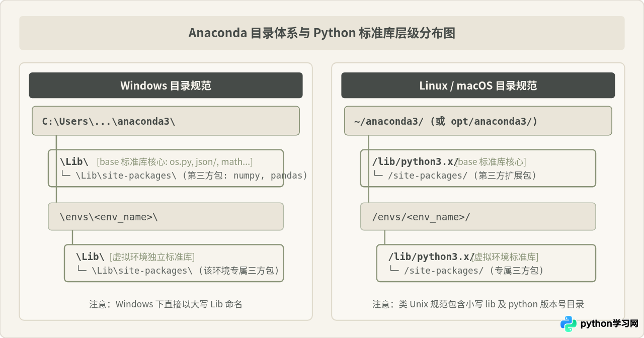Click the base 标准库核心: os.py, json/ annotation

[175, 161]
